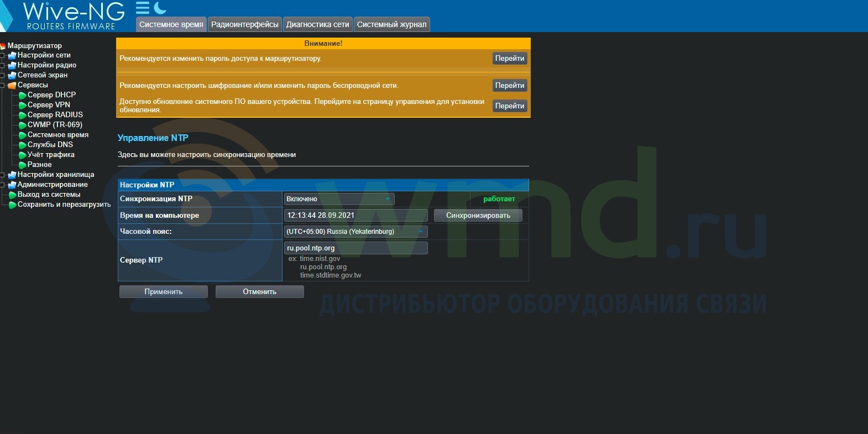868x434 pixels.
Task: Open the Часовой пояс timezone dropdown
Action: [355, 232]
